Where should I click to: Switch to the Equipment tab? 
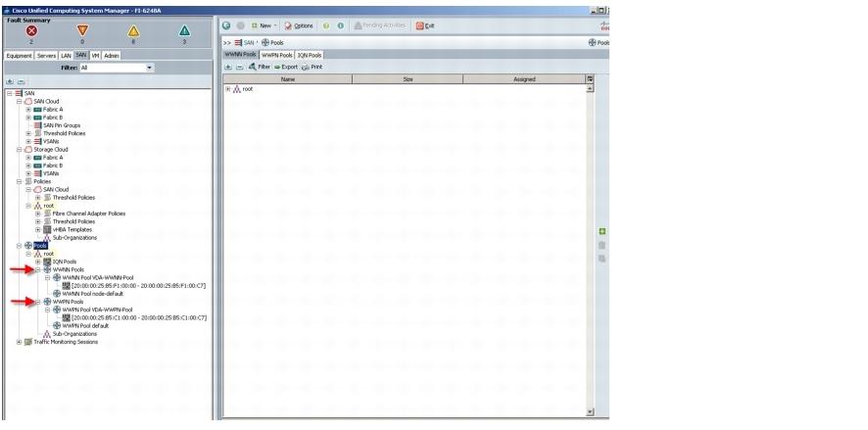click(19, 56)
